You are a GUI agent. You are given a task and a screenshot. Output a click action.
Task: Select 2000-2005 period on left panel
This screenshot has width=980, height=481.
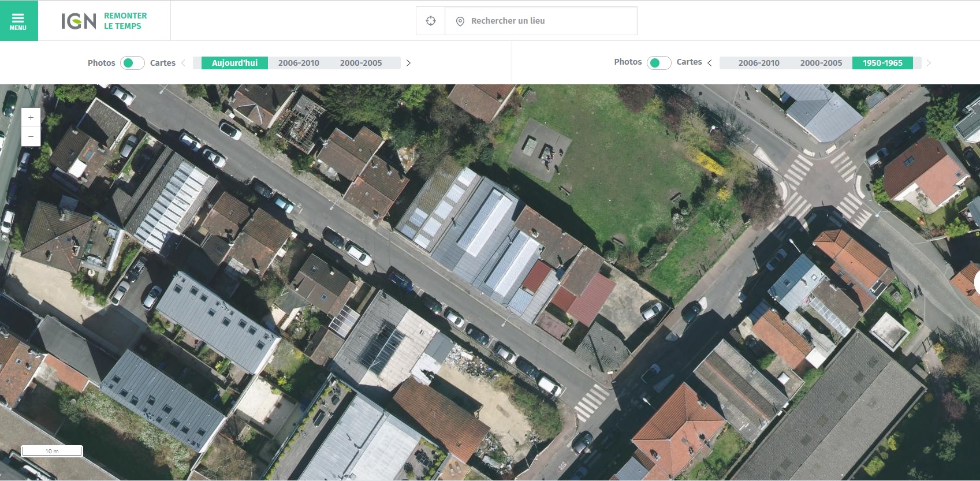(x=361, y=63)
